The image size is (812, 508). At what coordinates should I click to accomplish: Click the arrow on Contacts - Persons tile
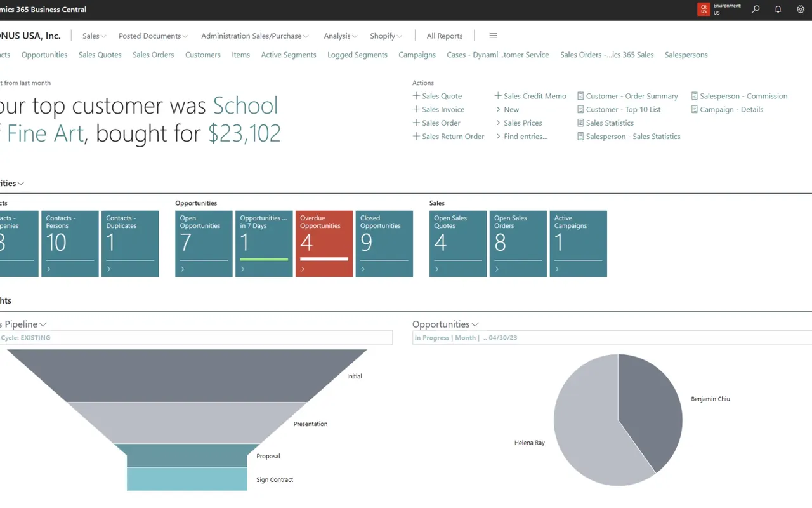click(49, 269)
